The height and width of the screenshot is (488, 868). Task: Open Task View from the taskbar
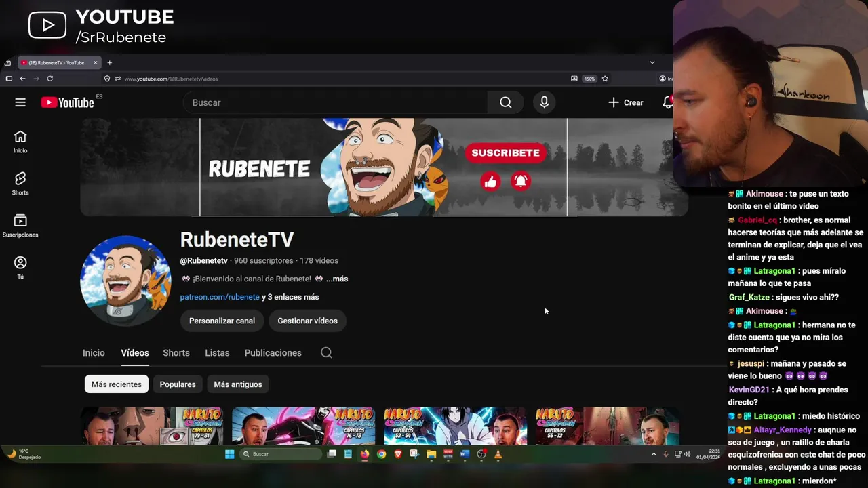coord(332,454)
